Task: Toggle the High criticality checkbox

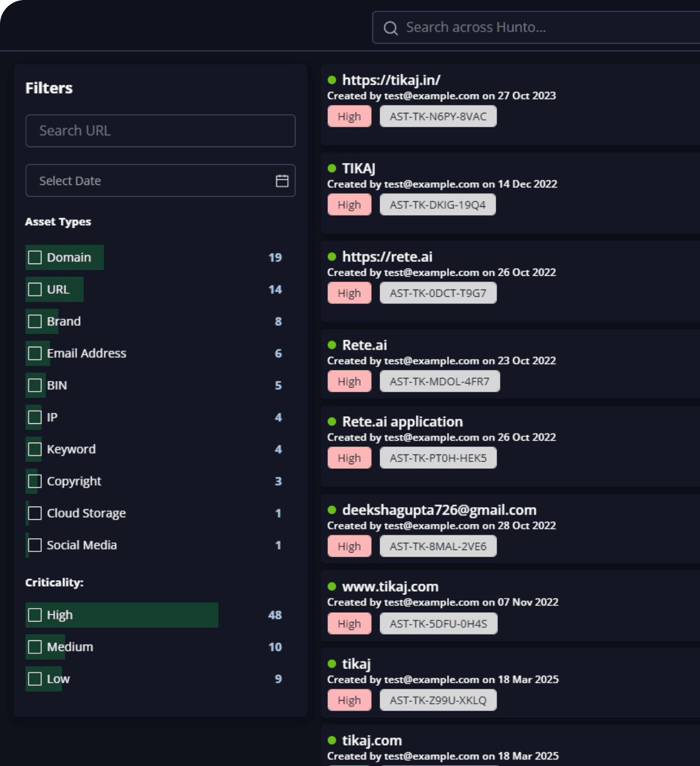Action: 35,615
